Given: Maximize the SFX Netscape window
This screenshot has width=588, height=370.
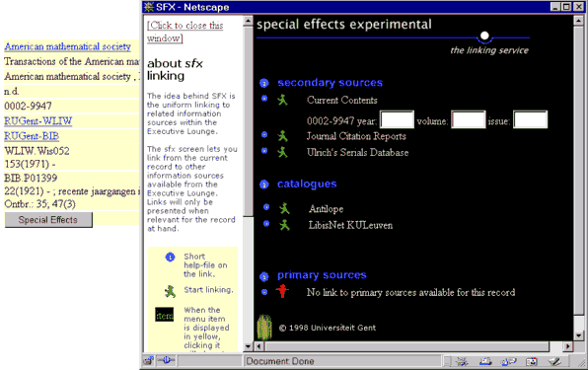Looking at the screenshot, I should tap(566, 7).
